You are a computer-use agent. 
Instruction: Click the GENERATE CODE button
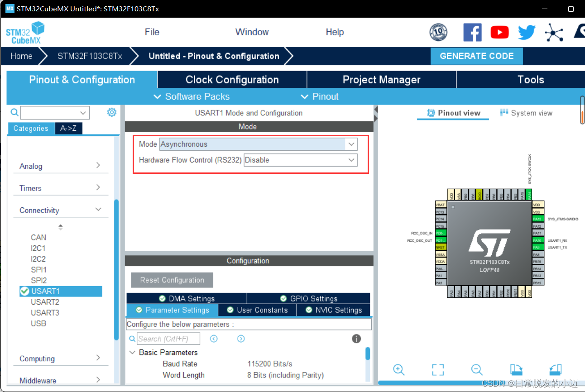point(477,56)
